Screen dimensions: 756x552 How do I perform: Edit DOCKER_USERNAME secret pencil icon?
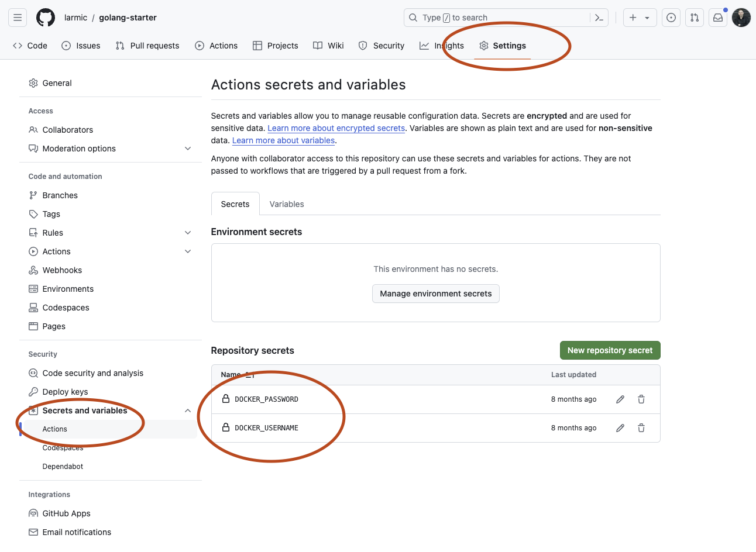pos(620,428)
